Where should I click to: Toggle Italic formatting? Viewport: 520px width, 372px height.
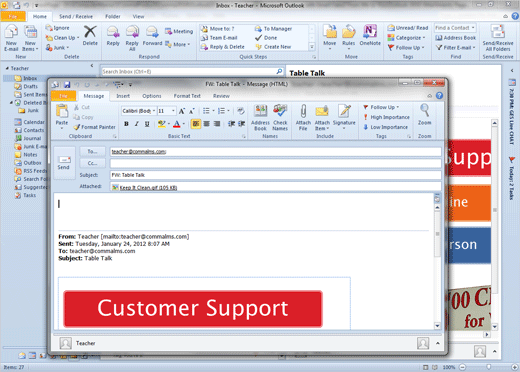pyautogui.click(x=137, y=124)
